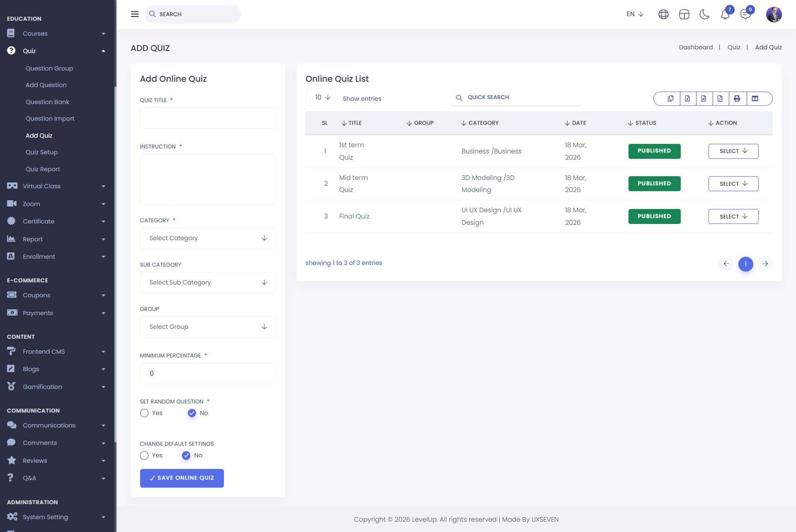Click the Dashboard breadcrumb link
The height and width of the screenshot is (532, 796).
tap(696, 47)
